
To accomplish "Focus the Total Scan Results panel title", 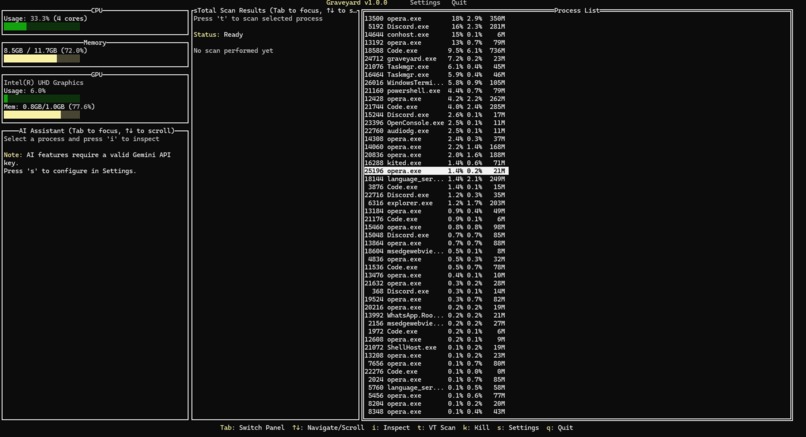I will tap(275, 10).
